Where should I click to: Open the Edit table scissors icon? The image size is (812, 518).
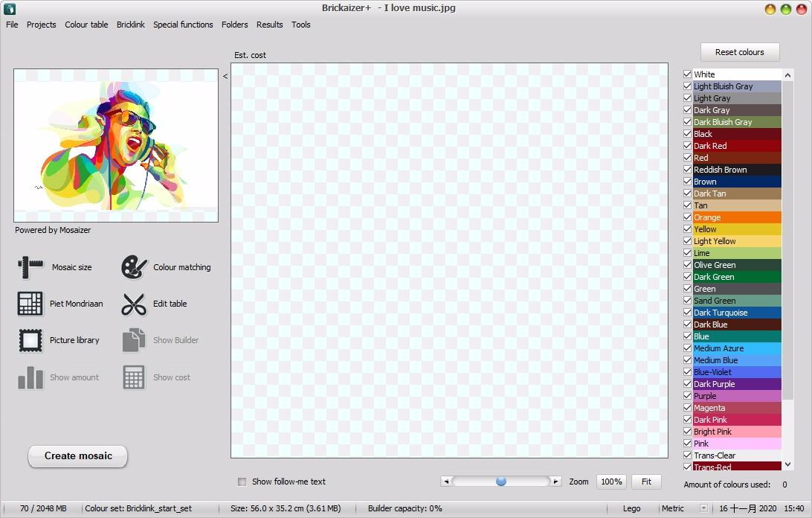pos(134,304)
